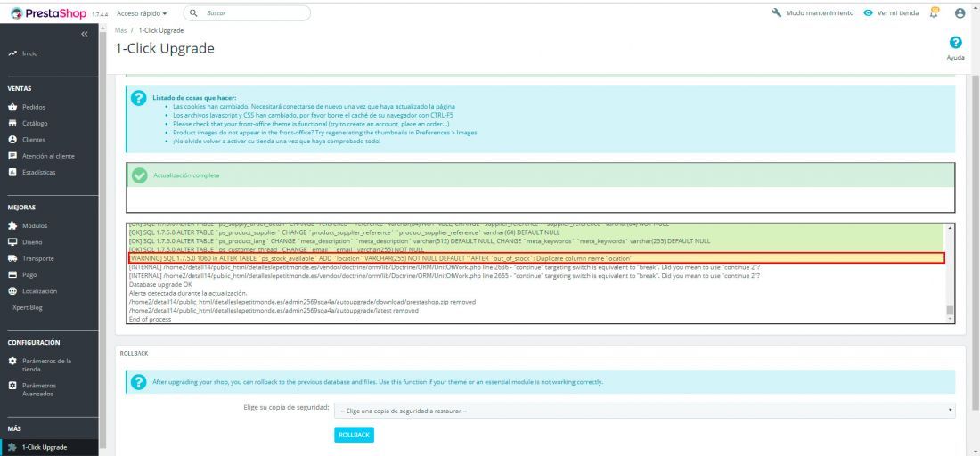
Task: Click the Ayuda help icon
Action: 955,42
